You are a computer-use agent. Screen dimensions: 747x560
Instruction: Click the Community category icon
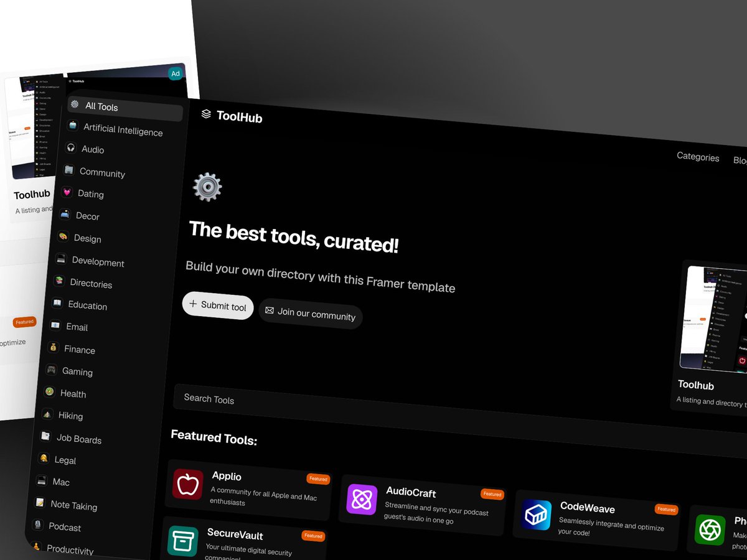point(68,170)
